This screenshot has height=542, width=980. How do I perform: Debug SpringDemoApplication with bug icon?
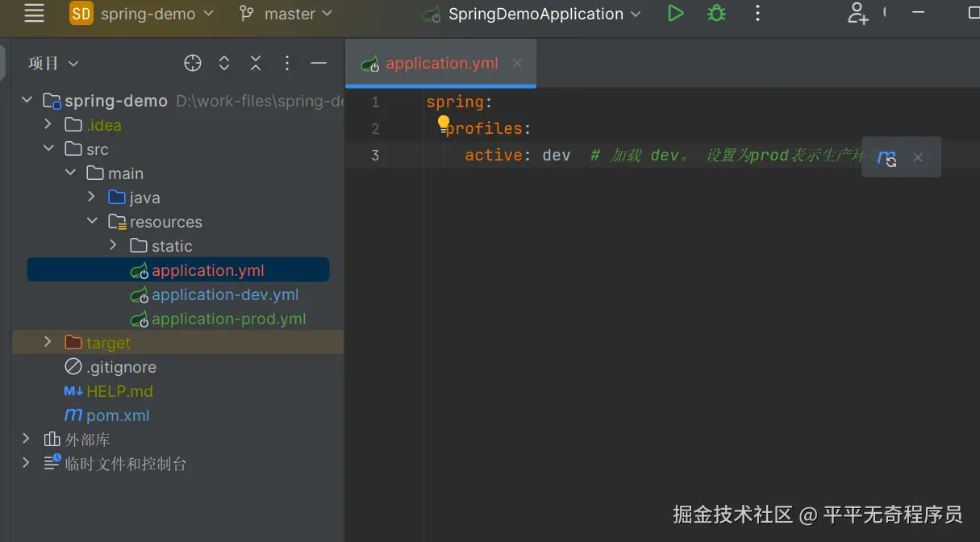point(716,13)
